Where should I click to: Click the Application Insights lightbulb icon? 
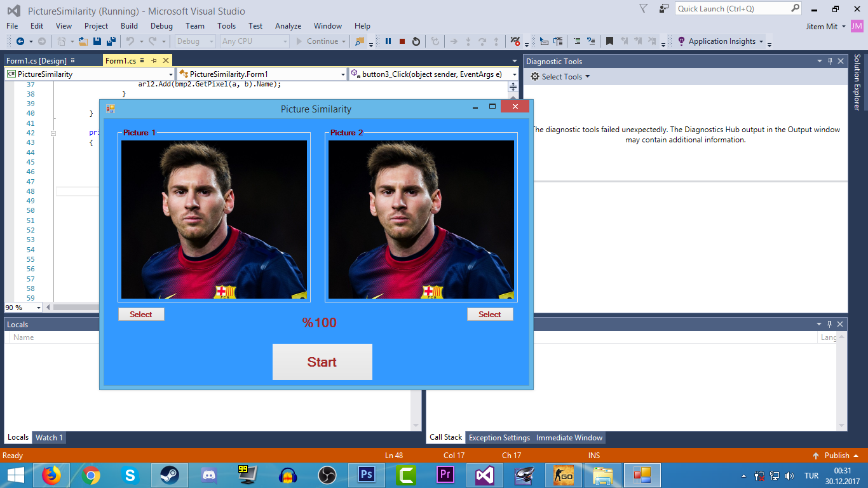click(x=681, y=41)
